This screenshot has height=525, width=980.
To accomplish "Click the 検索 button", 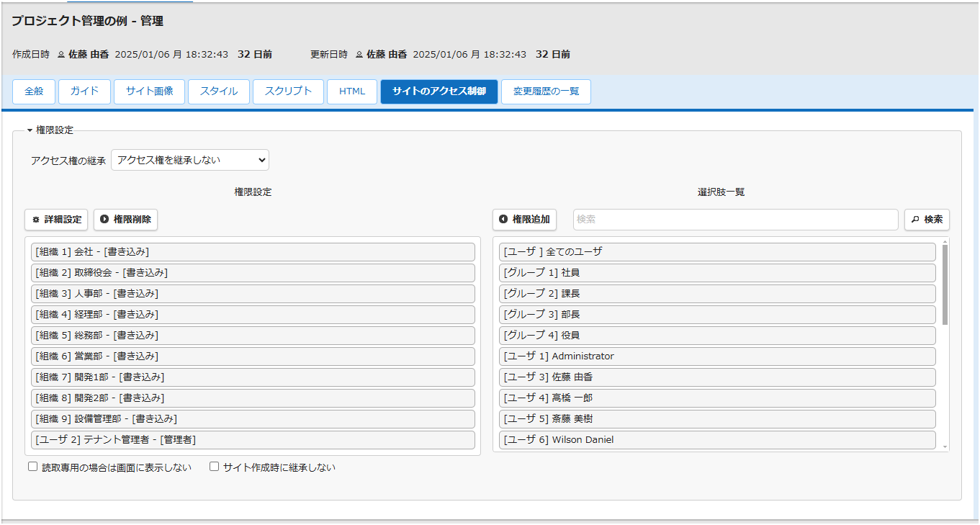I will tap(927, 220).
